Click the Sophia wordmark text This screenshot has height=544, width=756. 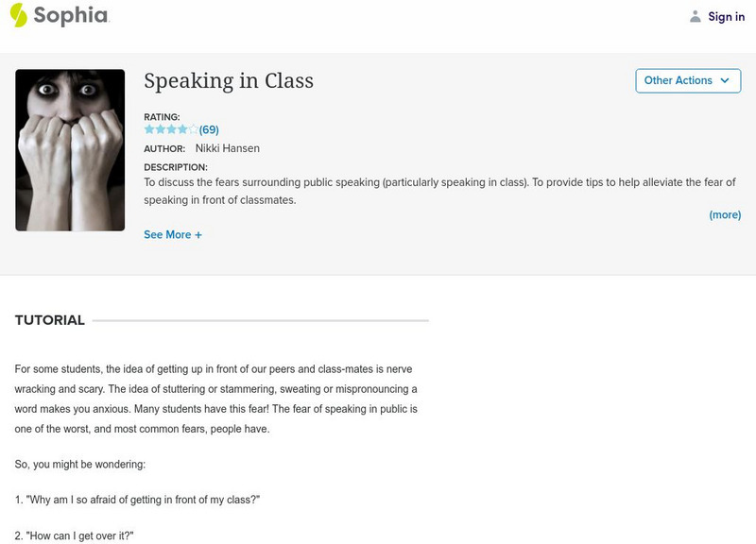[x=71, y=16]
